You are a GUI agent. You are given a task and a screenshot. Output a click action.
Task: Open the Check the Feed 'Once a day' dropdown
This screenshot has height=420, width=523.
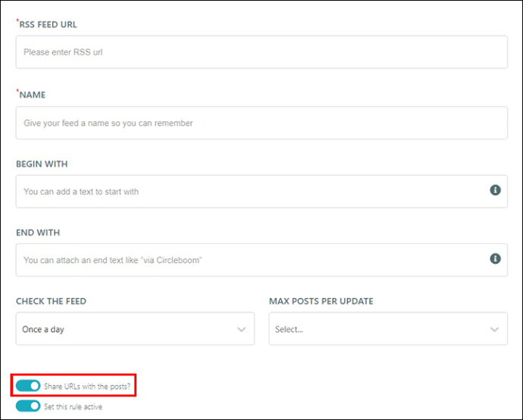(135, 328)
